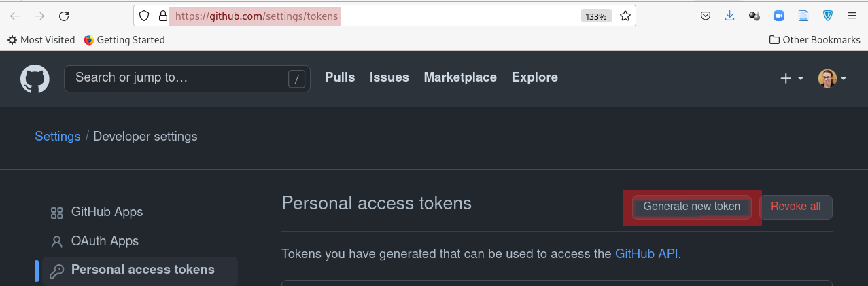This screenshot has height=286, width=868.
Task: Click the Generate new token button
Action: pos(691,207)
